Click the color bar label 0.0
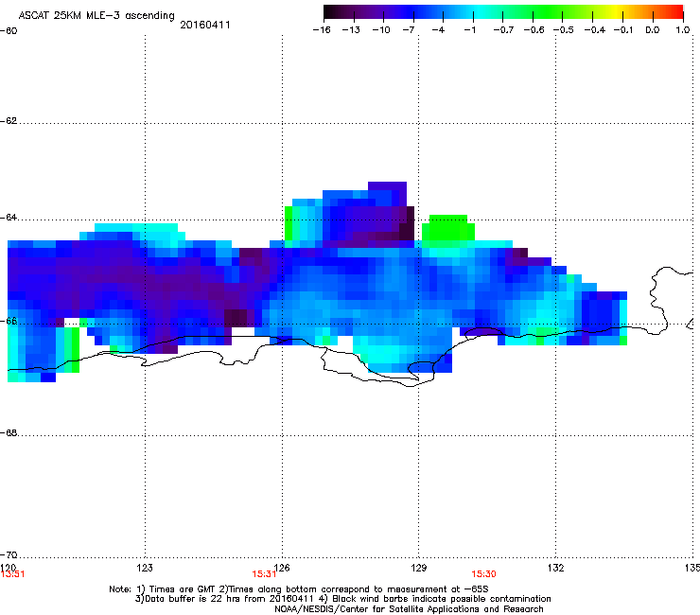This screenshot has height=615, width=700. click(653, 30)
